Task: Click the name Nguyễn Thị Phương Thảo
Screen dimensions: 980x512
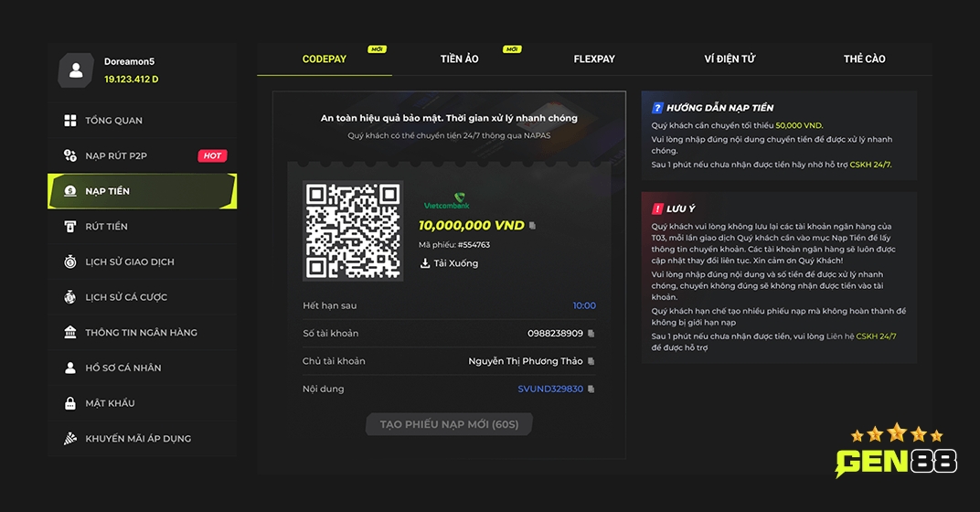Action: tap(526, 361)
